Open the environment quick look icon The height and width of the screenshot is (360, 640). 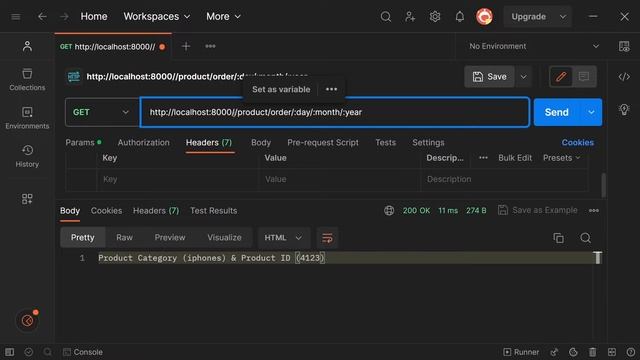[x=624, y=47]
